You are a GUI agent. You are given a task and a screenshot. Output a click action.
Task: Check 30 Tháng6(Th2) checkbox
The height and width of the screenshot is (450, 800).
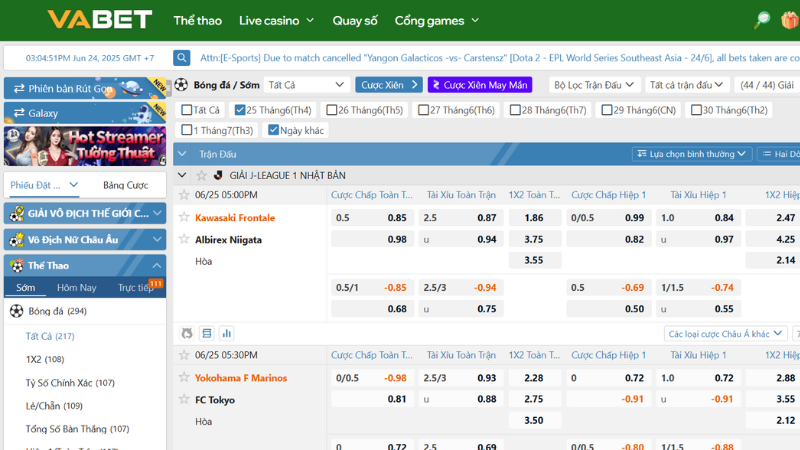[696, 110]
